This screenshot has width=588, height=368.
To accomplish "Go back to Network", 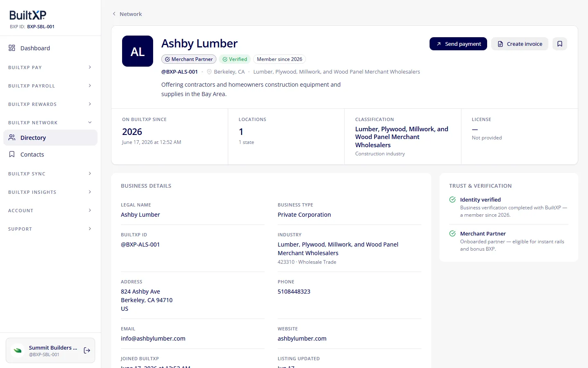I will [x=127, y=14].
